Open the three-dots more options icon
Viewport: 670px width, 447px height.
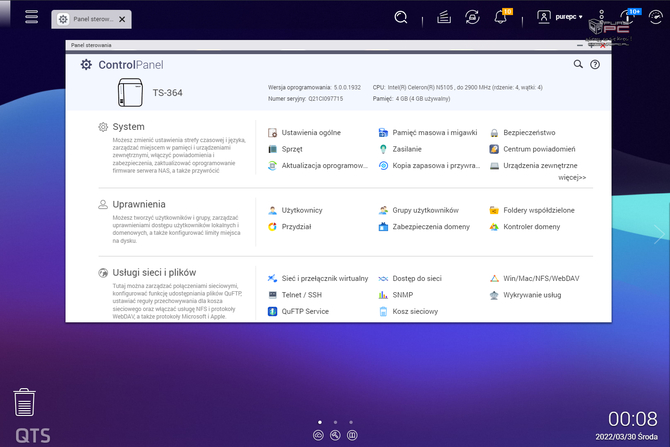point(601,17)
